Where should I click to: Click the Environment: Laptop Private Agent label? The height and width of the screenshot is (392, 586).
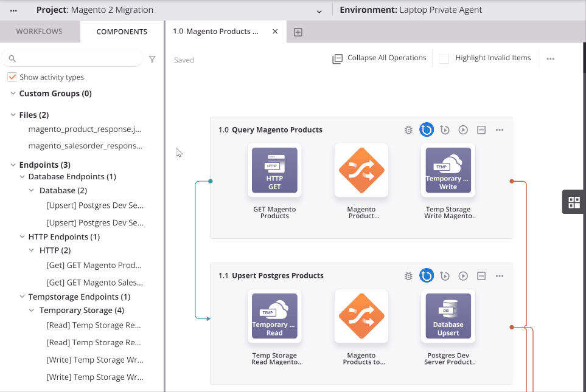pyautogui.click(x=411, y=10)
